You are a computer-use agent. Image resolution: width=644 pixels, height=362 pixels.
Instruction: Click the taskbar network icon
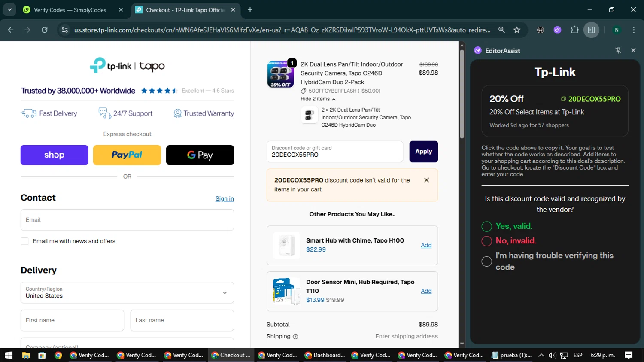click(x=564, y=355)
